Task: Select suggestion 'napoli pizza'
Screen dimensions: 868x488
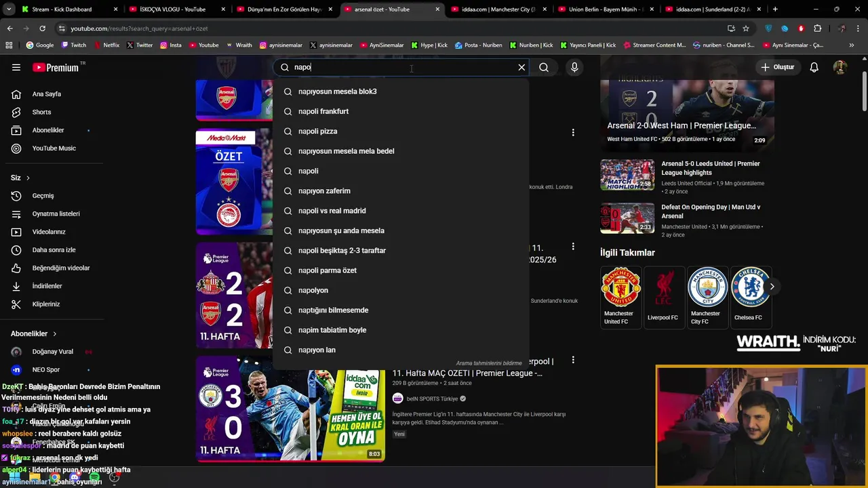Action: (400, 131)
